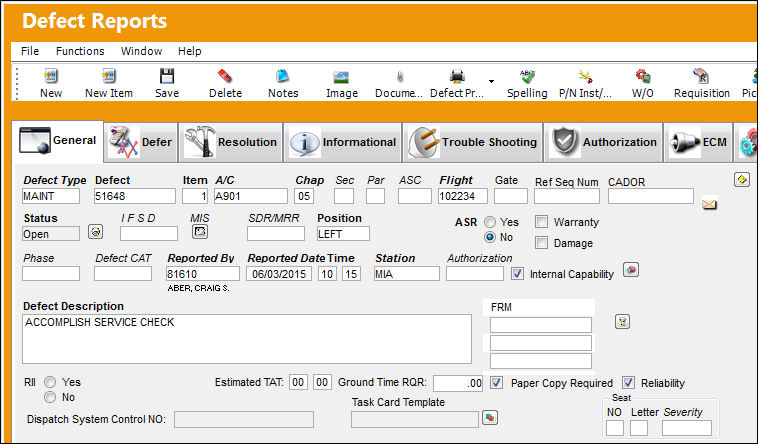Switch to the Resolution tab
758x444 pixels.
pos(231,142)
